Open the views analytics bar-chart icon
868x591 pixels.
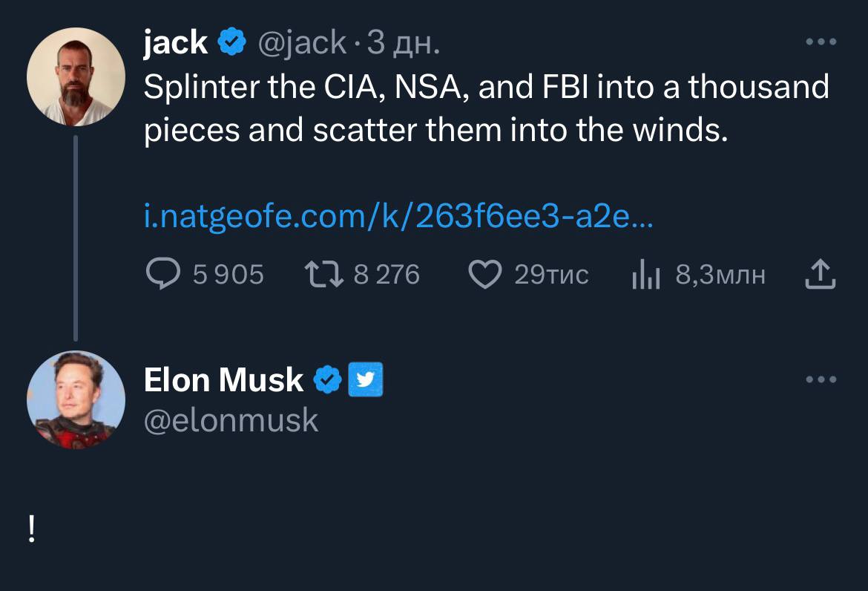coord(645,276)
